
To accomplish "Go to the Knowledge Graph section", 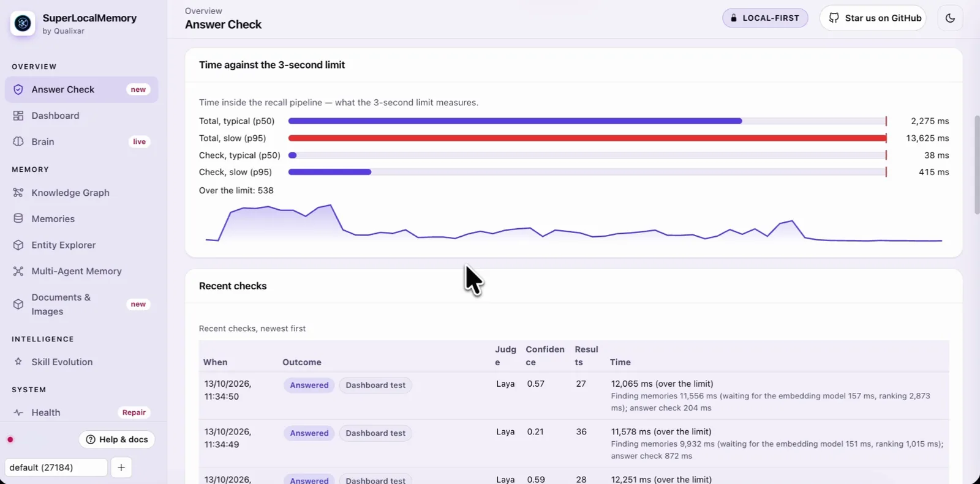I will coord(81,193).
